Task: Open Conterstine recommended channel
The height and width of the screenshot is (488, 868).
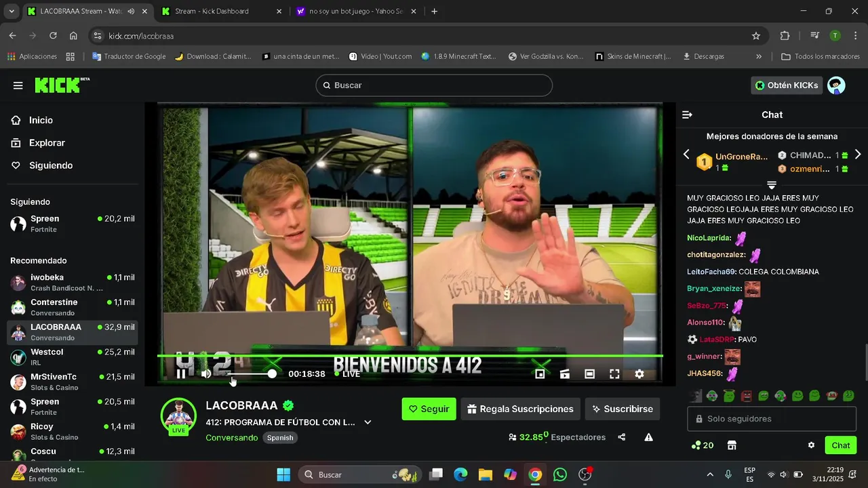Action: (73, 307)
